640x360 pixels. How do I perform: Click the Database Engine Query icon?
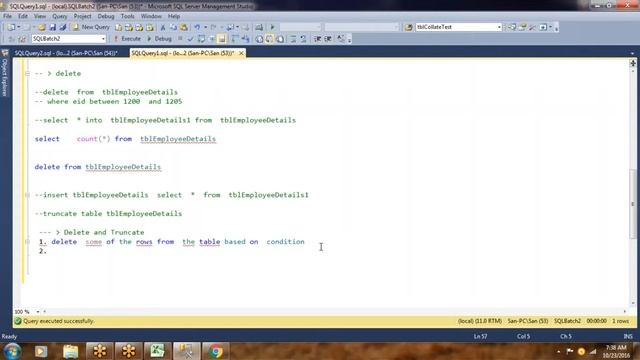tap(118, 27)
